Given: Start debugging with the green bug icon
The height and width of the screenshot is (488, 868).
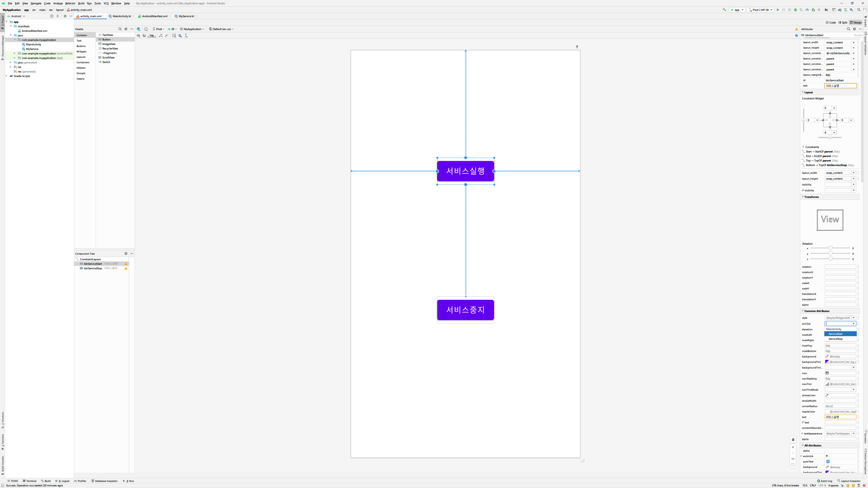Looking at the screenshot, I should [x=796, y=10].
